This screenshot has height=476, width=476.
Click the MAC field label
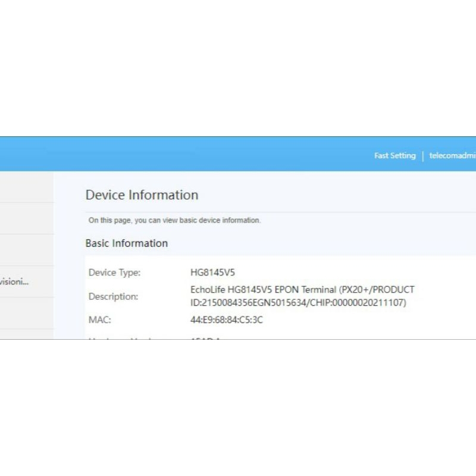(x=99, y=320)
